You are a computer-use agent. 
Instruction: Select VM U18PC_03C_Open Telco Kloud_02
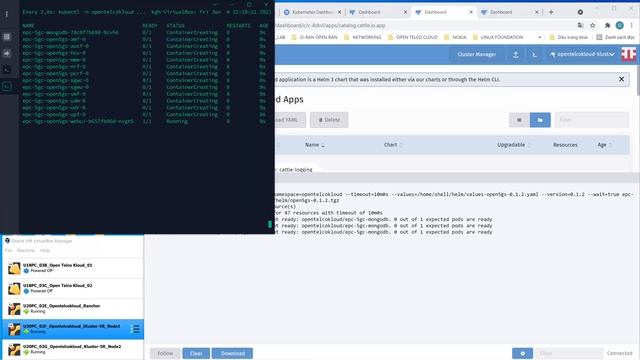tap(73, 288)
